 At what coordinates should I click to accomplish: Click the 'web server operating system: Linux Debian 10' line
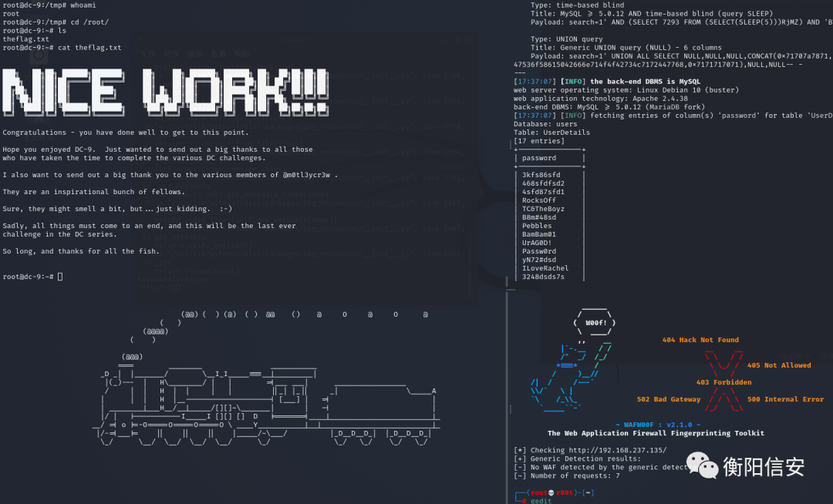(626, 89)
